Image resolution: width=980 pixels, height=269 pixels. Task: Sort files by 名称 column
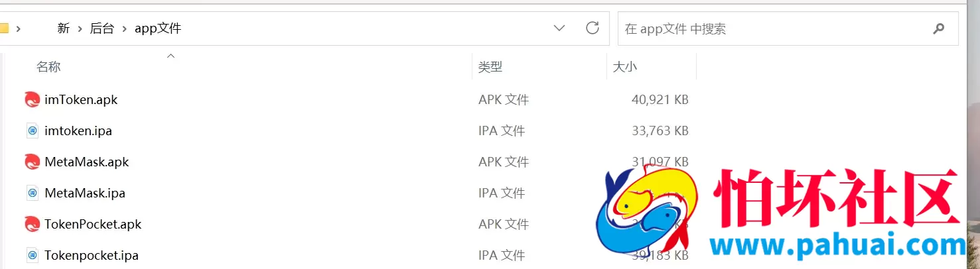pyautogui.click(x=48, y=67)
